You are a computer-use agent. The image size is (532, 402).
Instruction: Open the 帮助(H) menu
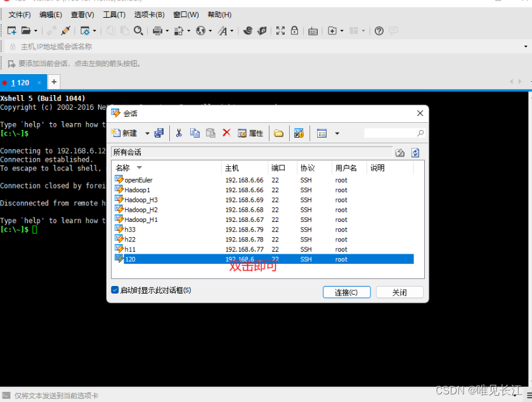[219, 15]
